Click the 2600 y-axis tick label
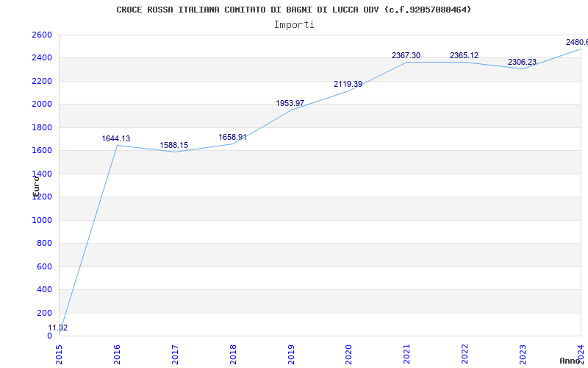Image resolution: width=588 pixels, height=368 pixels. click(42, 35)
